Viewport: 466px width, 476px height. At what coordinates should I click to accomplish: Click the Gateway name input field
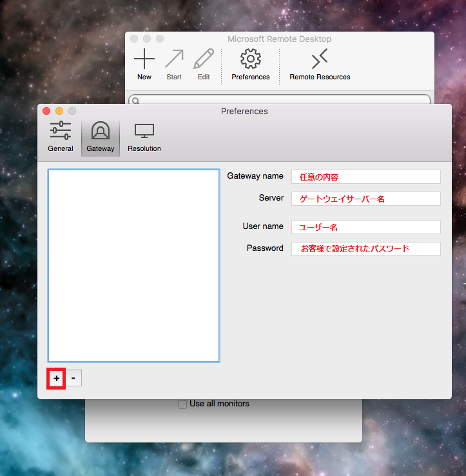tap(366, 177)
